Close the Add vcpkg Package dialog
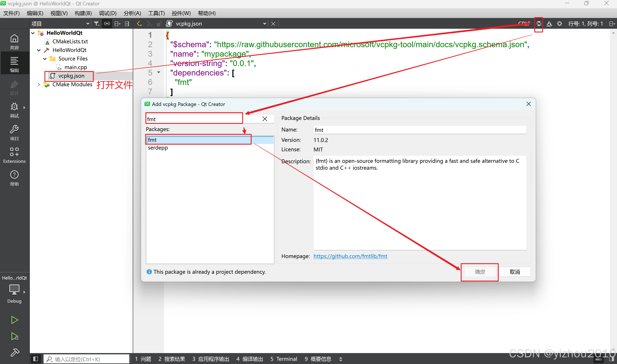The image size is (617, 364). (x=528, y=104)
